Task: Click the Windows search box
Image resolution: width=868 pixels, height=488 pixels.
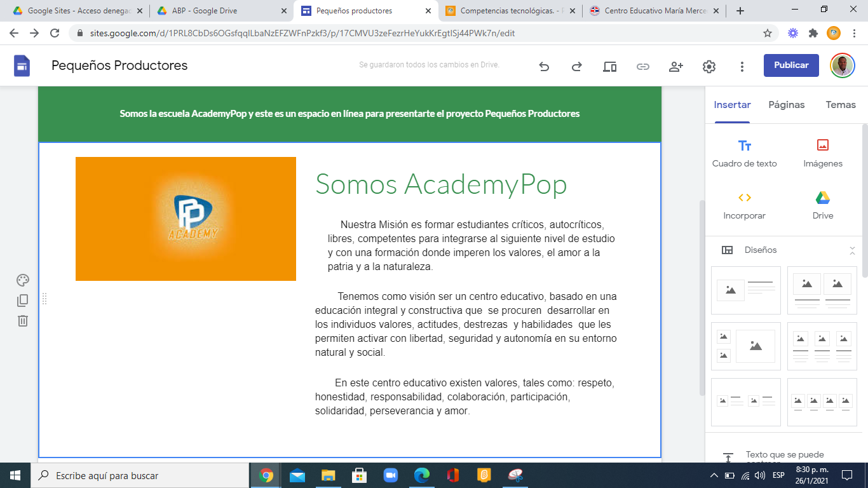Action: click(140, 475)
